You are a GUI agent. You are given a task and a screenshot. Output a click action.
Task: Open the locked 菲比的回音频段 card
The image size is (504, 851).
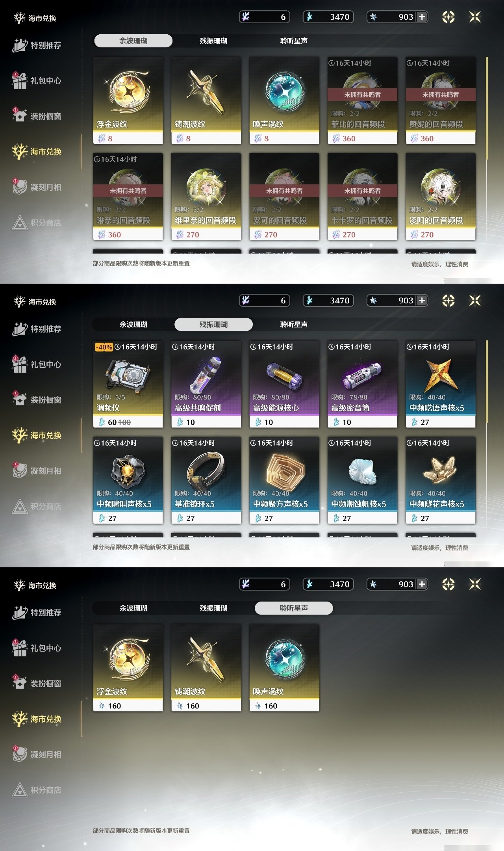[362, 100]
